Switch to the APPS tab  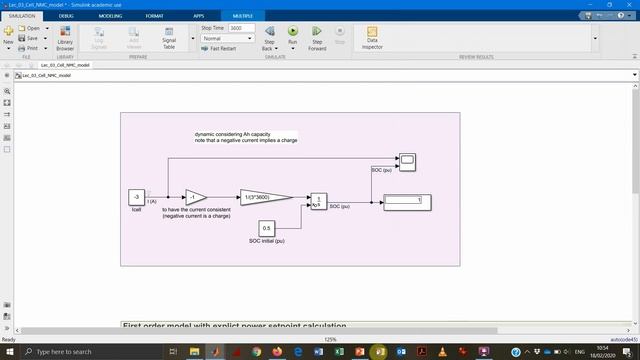(199, 16)
